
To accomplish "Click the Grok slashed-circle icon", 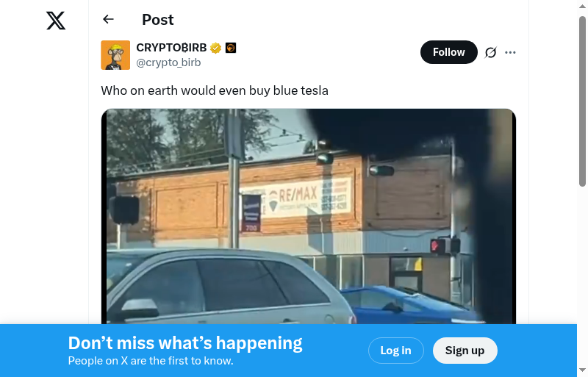I will tap(490, 52).
